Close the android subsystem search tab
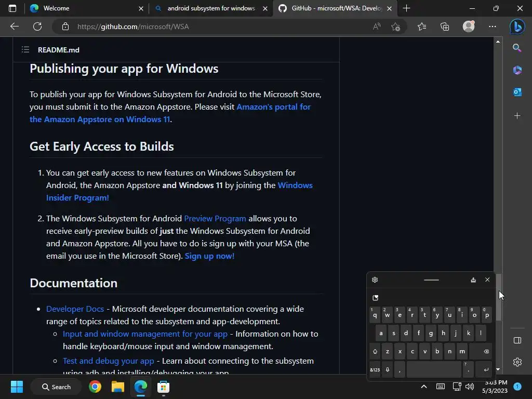532x399 pixels. click(265, 8)
